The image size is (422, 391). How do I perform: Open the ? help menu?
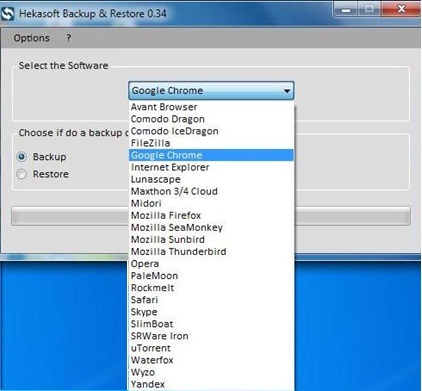(69, 38)
